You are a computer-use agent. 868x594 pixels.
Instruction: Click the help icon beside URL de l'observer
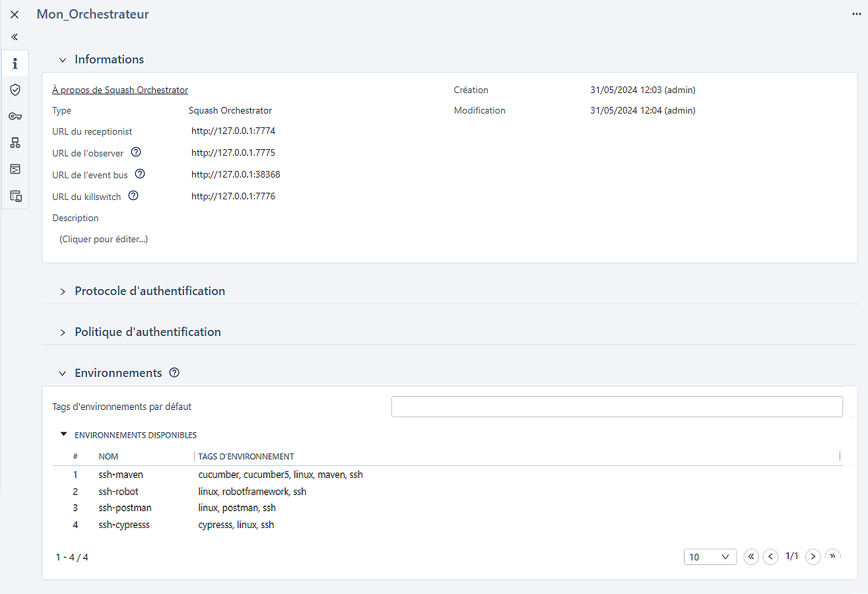click(x=136, y=152)
